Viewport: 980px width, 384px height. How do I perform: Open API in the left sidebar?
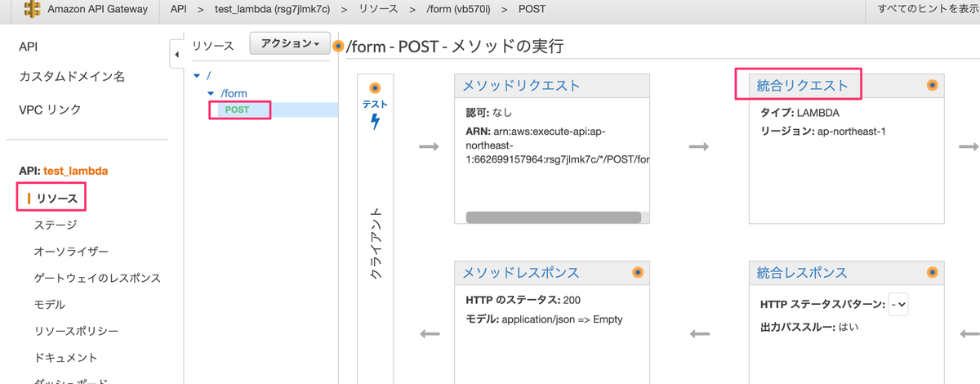pyautogui.click(x=28, y=47)
